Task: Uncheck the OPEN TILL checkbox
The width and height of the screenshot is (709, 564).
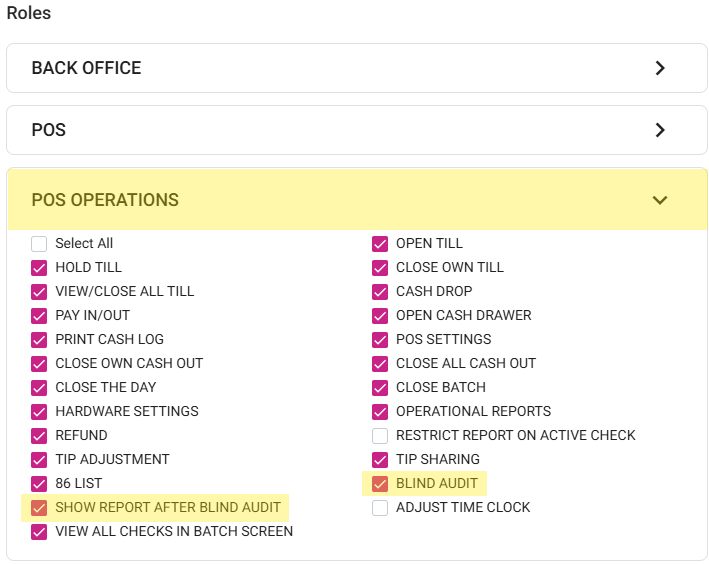Action: (380, 243)
